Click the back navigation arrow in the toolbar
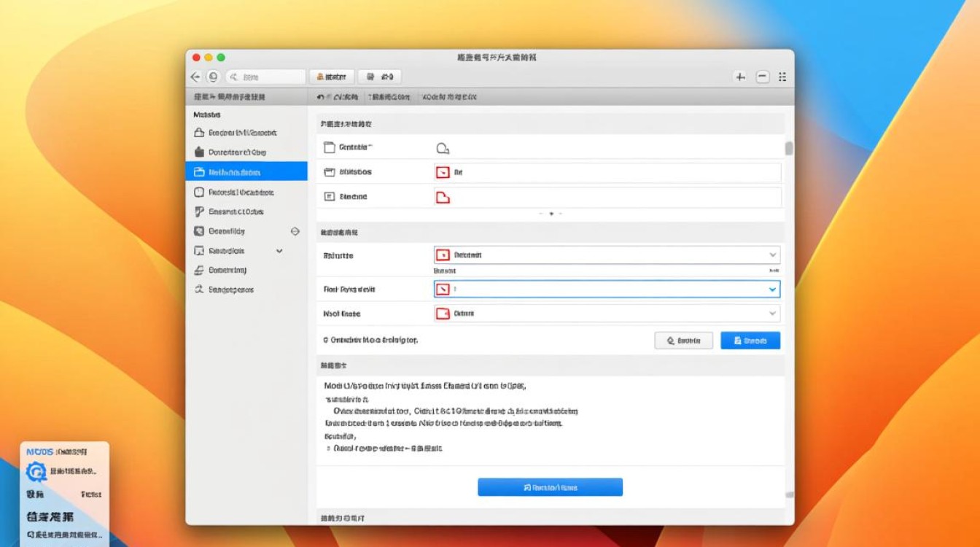The image size is (980, 547). 194,76
